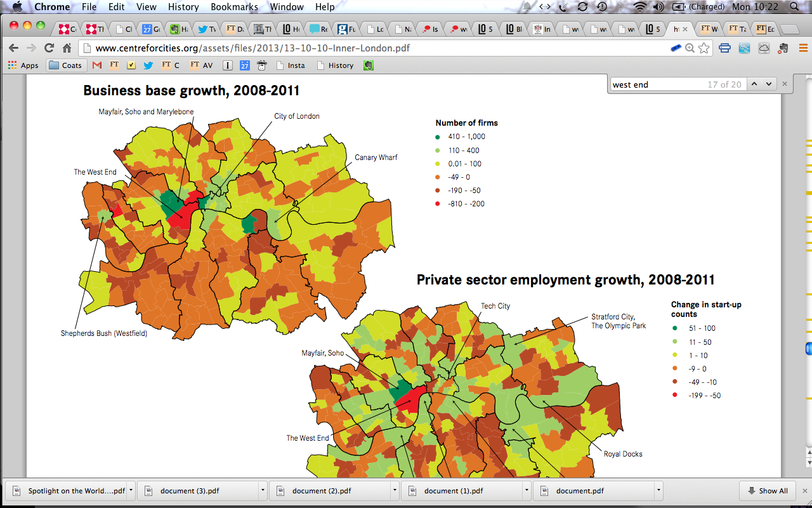This screenshot has width=812, height=508.
Task: Click the find bar text field
Action: coord(657,84)
